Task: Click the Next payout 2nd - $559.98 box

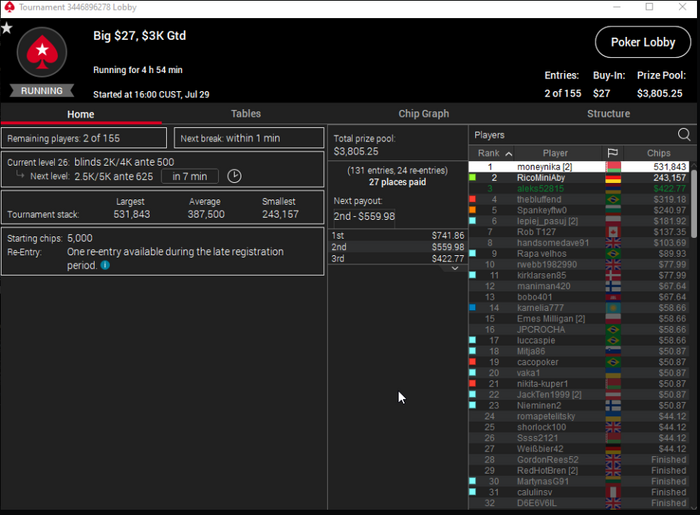Action: pyautogui.click(x=364, y=216)
